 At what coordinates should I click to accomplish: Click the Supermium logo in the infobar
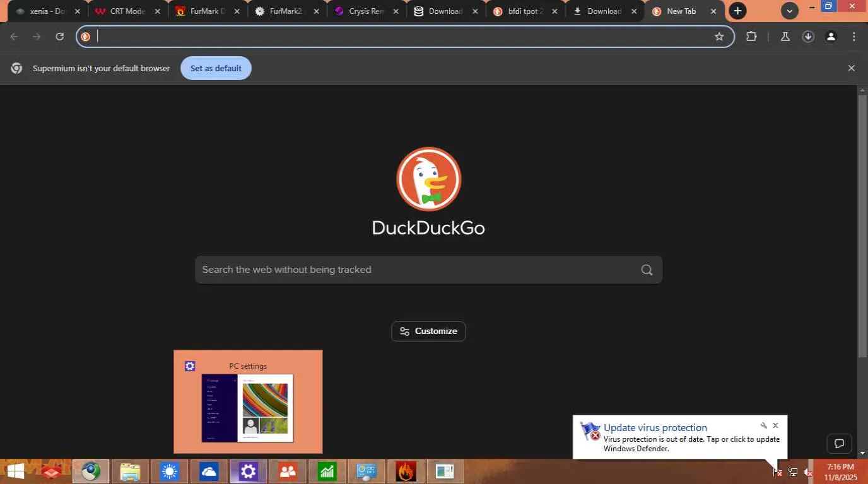17,68
